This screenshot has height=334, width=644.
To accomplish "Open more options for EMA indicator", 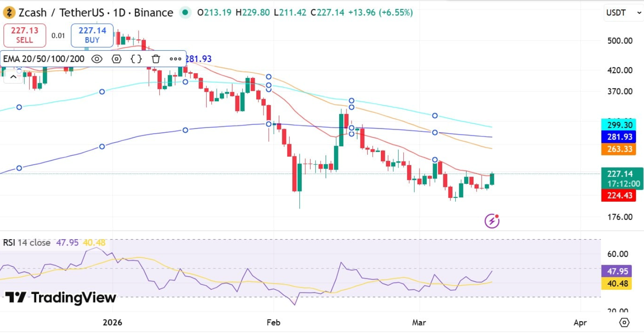I will click(x=175, y=59).
